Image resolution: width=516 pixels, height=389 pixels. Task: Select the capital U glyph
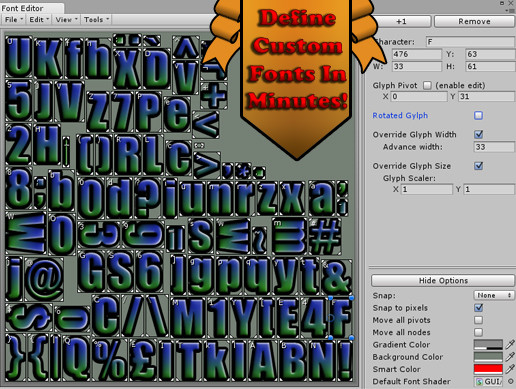pos(19,57)
